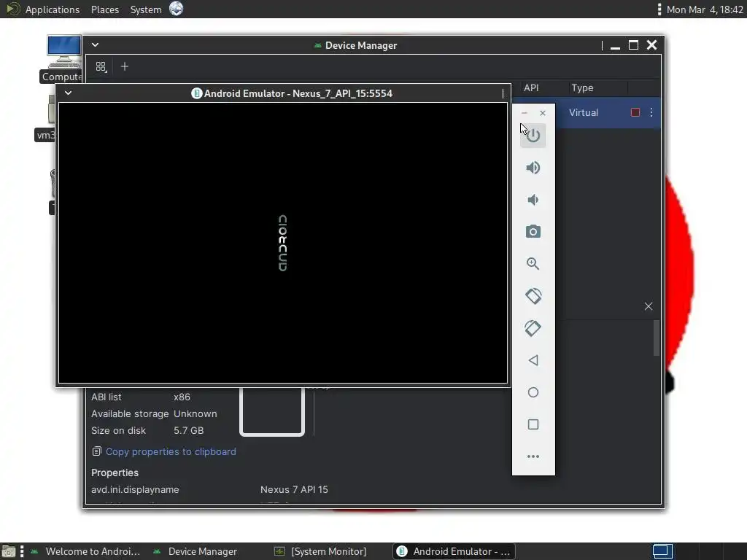Click the details panel vertical scrollbar
Image resolution: width=747 pixels, height=560 pixels.
pos(657,338)
